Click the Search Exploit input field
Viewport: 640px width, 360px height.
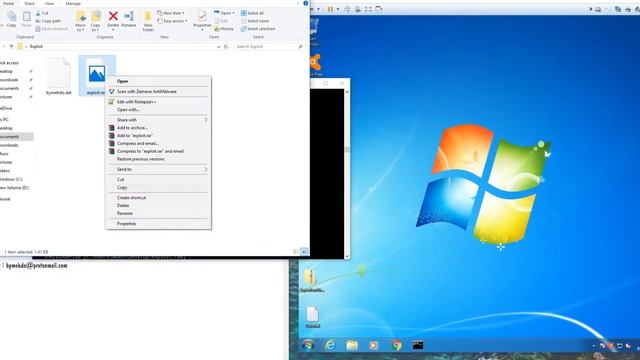coord(269,47)
